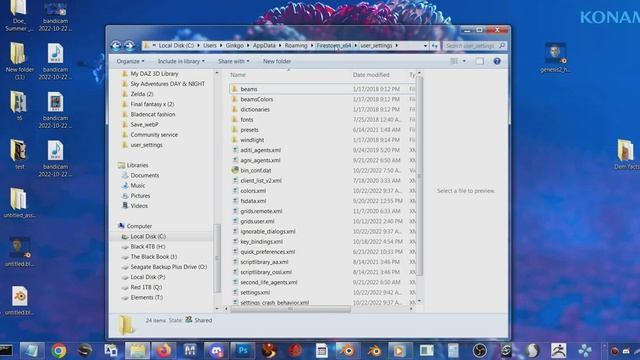
Task: Click the New folder button
Action: 277,61
